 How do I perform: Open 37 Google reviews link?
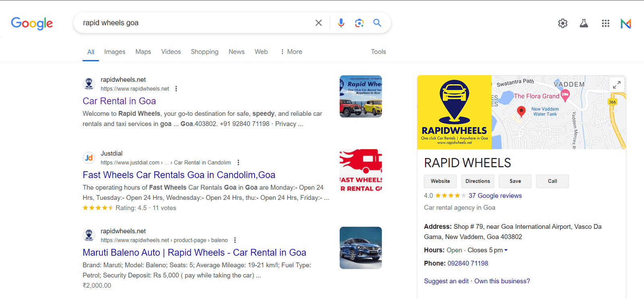[495, 195]
